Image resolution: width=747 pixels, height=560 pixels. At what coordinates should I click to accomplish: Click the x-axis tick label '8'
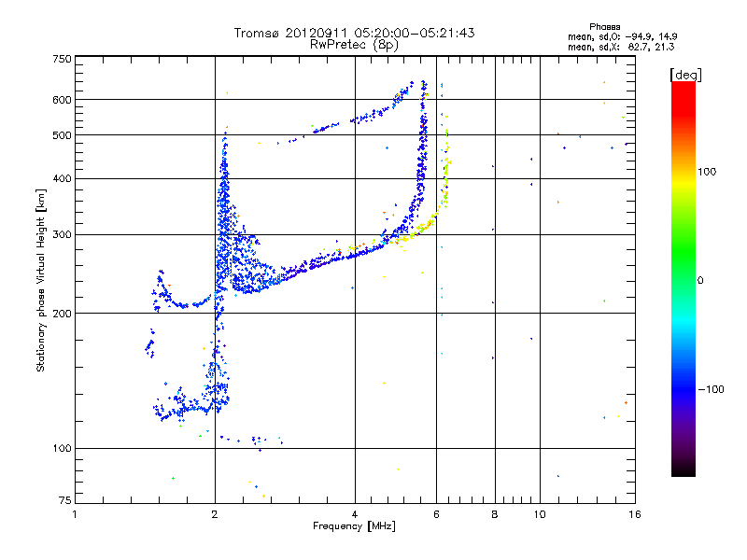(495, 514)
